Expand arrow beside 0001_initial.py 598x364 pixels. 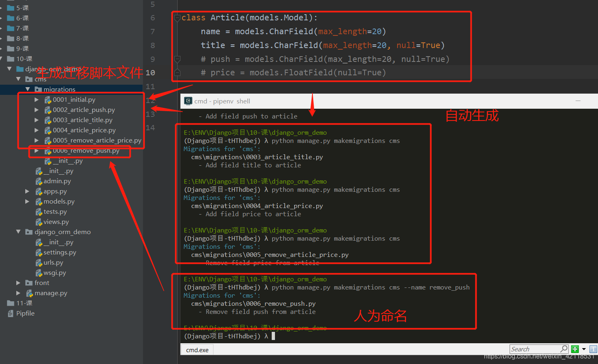(37, 99)
